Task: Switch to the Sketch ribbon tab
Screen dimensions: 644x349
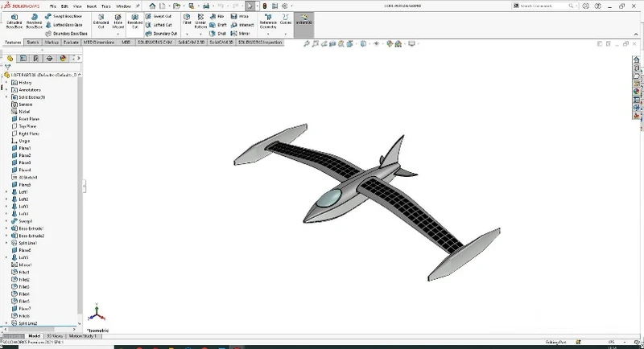Action: (32, 43)
